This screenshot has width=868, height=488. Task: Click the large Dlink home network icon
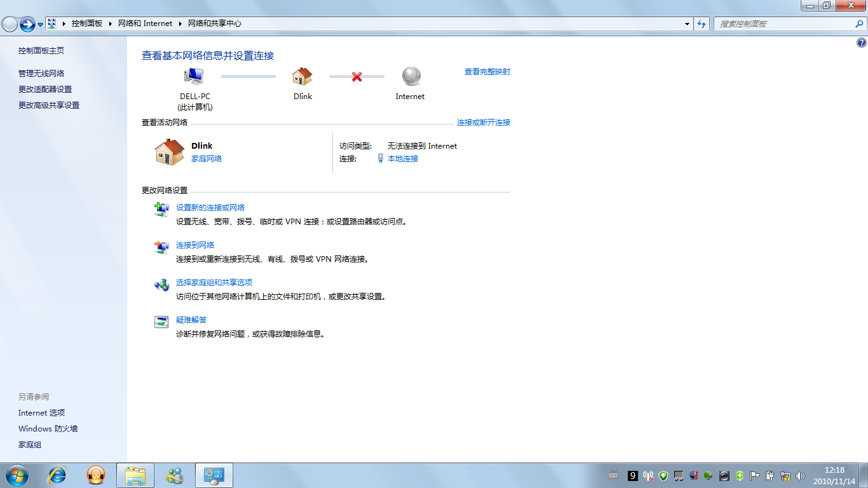coord(170,152)
